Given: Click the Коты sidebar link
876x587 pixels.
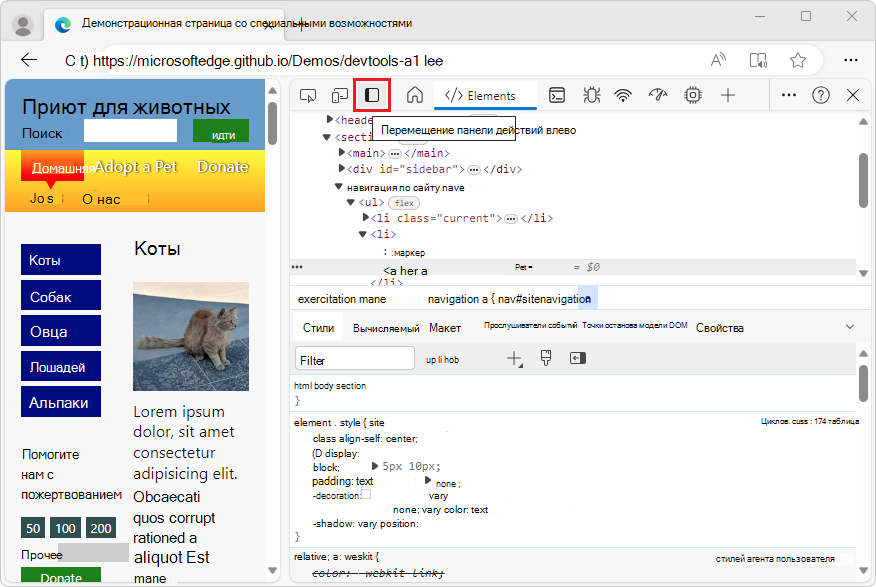Looking at the screenshot, I should pos(61,260).
